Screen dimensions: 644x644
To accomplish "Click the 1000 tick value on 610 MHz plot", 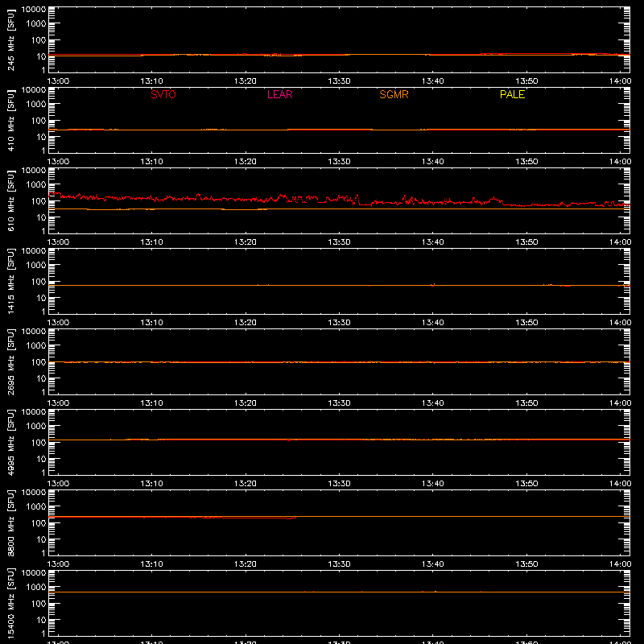I will (36, 185).
